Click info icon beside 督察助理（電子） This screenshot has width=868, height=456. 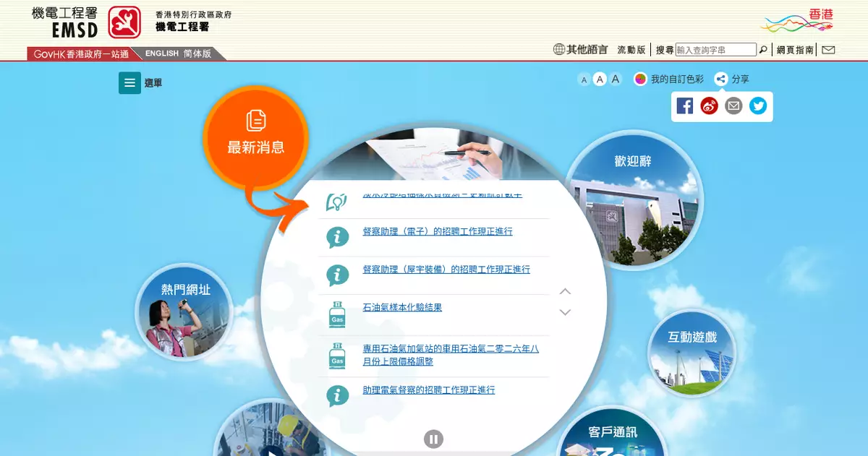click(337, 237)
